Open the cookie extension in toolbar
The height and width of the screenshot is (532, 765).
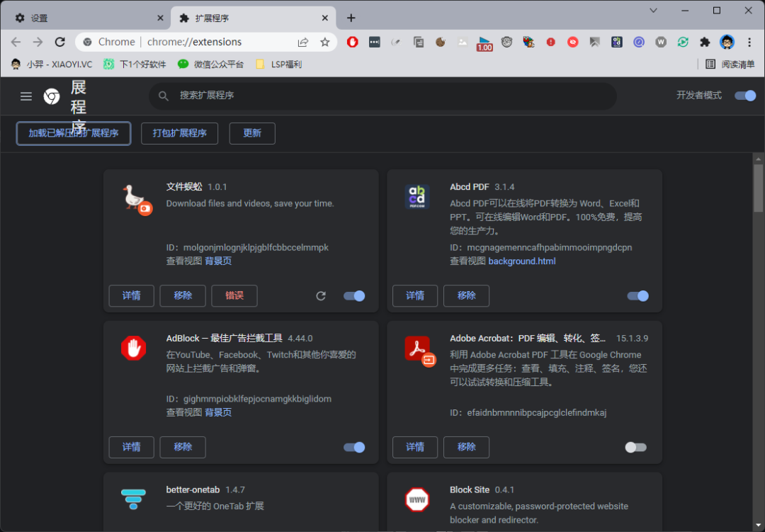pos(441,42)
